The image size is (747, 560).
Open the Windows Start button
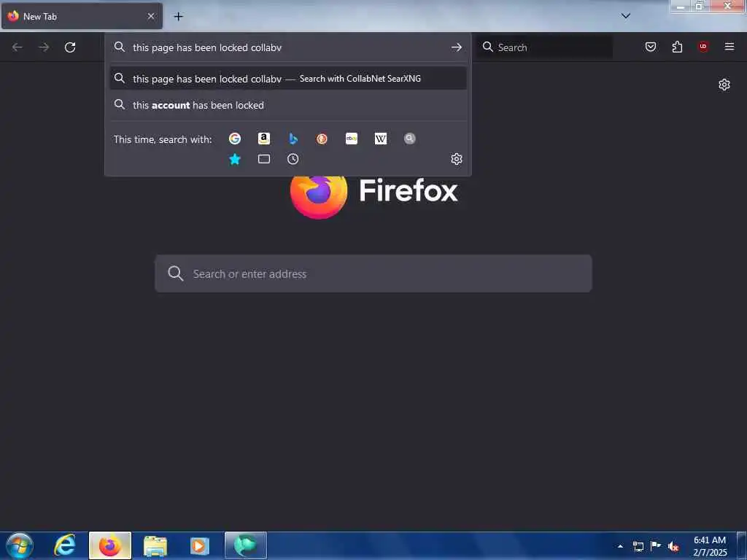coord(20,545)
